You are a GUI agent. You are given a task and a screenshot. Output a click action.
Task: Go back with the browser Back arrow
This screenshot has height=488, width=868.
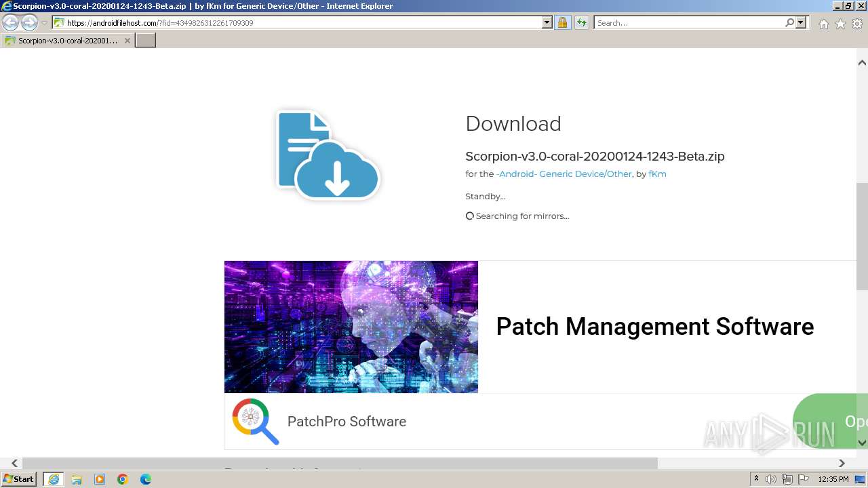pyautogui.click(x=11, y=22)
